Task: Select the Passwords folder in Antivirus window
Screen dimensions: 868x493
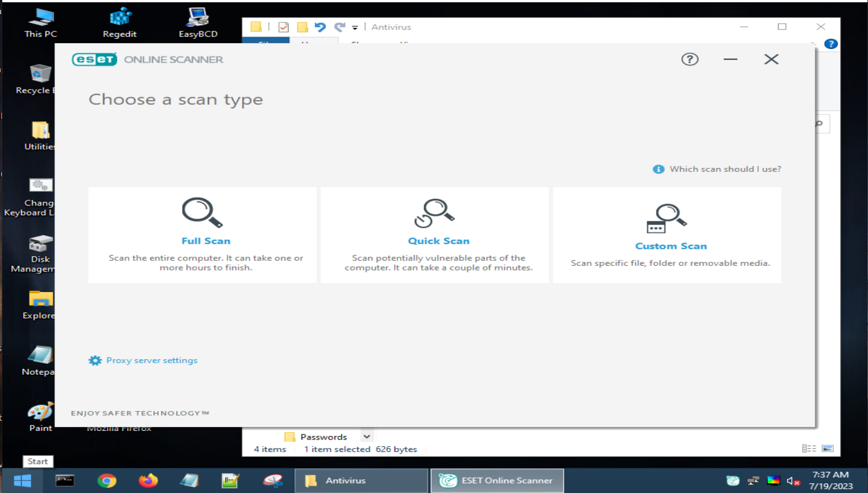Action: [x=316, y=437]
